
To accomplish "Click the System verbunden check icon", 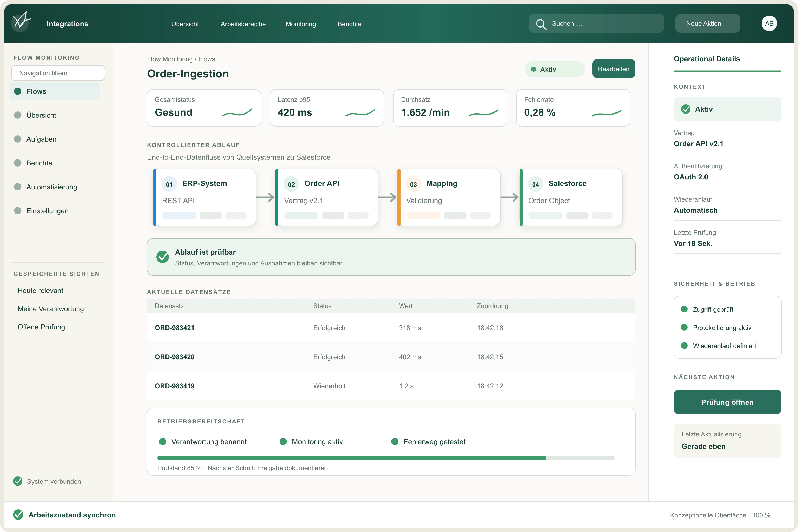I will (18, 481).
